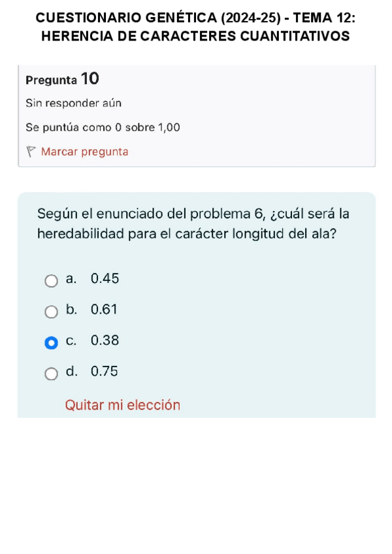392x554 pixels.
Task: Click the Sin responder aún status text
Action: [73, 103]
